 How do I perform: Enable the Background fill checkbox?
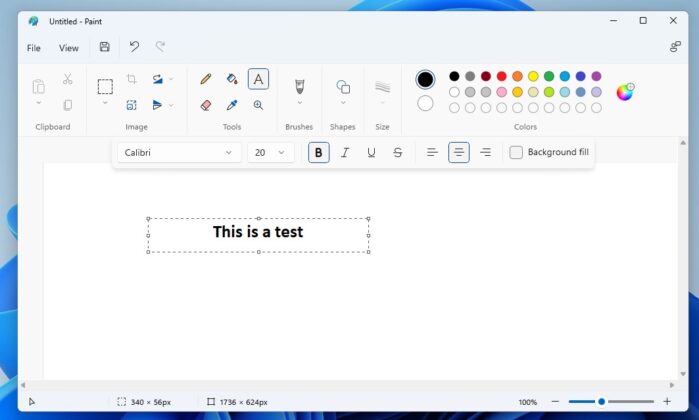(x=516, y=152)
